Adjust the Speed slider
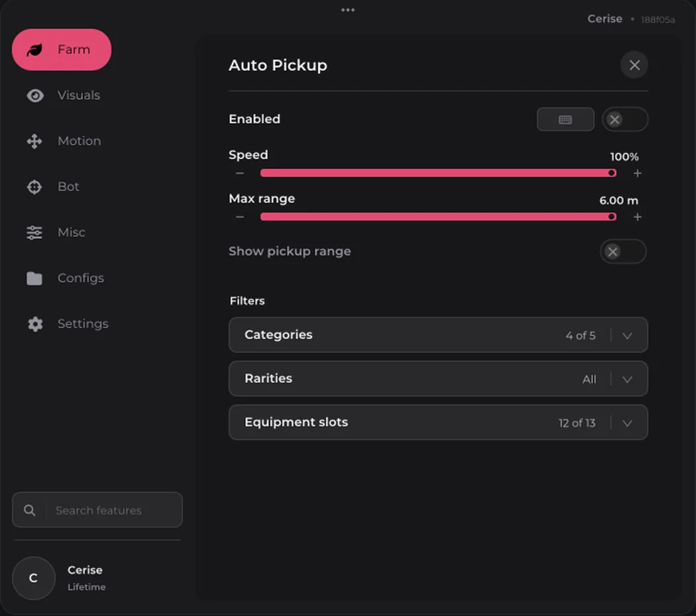Screen dimensions: 696x616 [x=438, y=173]
